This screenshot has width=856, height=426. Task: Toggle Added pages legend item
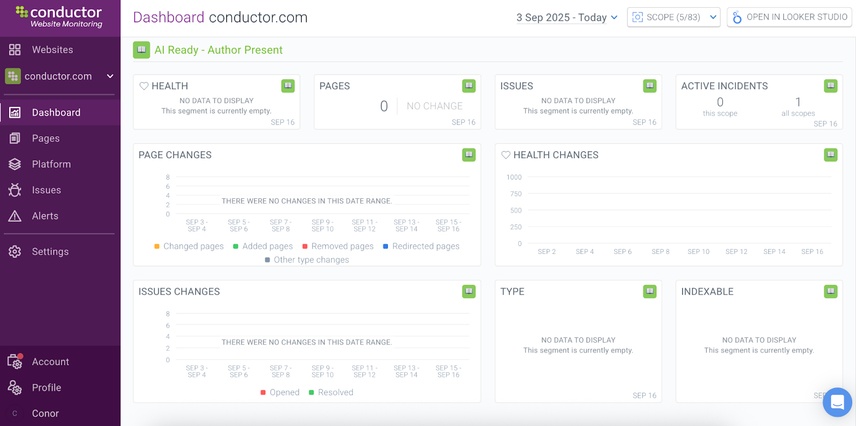click(263, 246)
